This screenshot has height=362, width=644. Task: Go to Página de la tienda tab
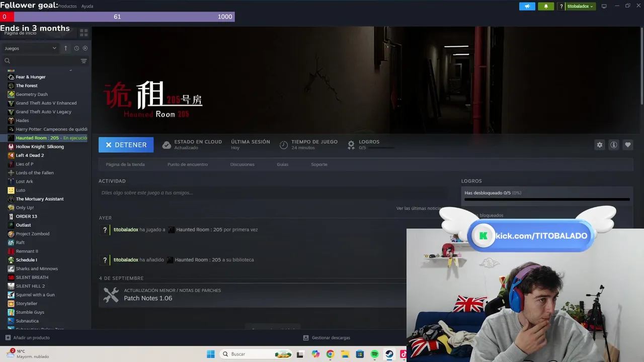point(125,164)
